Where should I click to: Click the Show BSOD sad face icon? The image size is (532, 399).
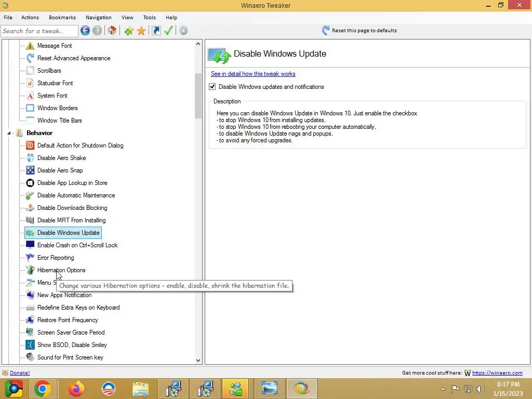pos(30,345)
